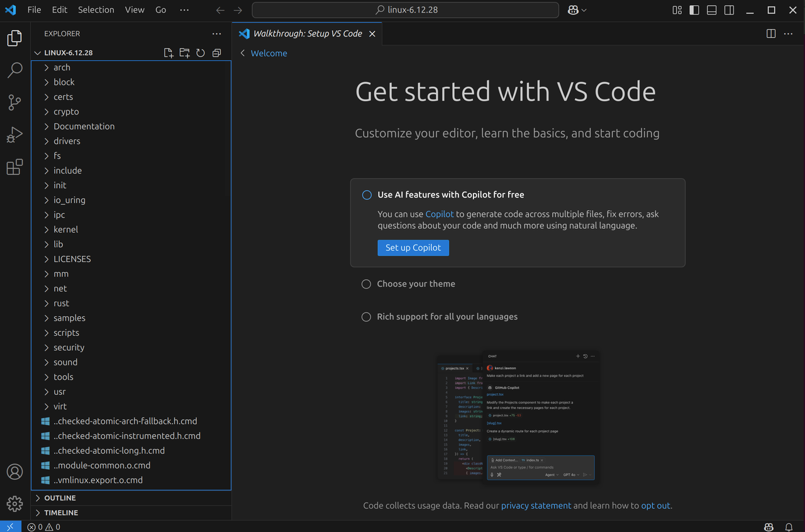Open Copilot status icon in status bar
The height and width of the screenshot is (532, 805).
[769, 527]
